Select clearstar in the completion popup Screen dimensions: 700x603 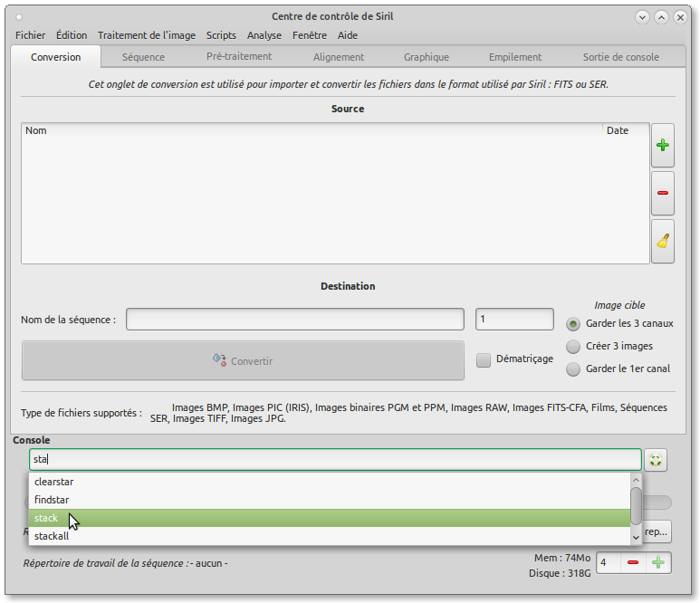pyautogui.click(x=53, y=482)
